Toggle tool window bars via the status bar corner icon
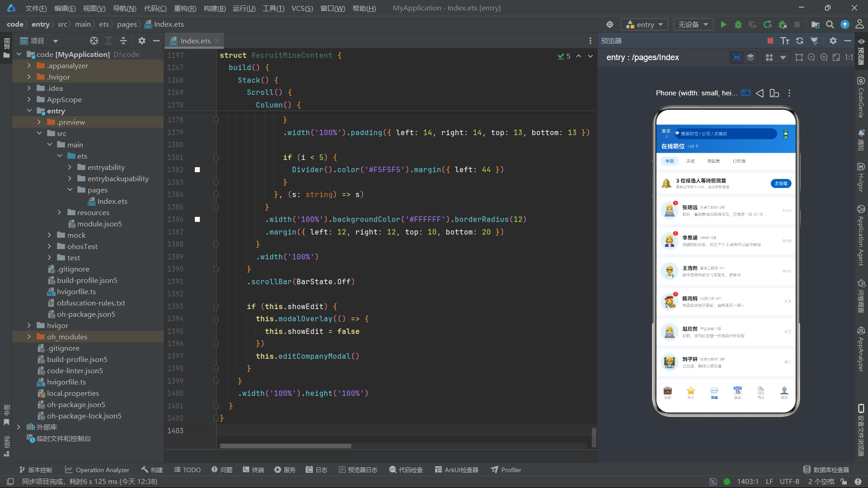 11,482
